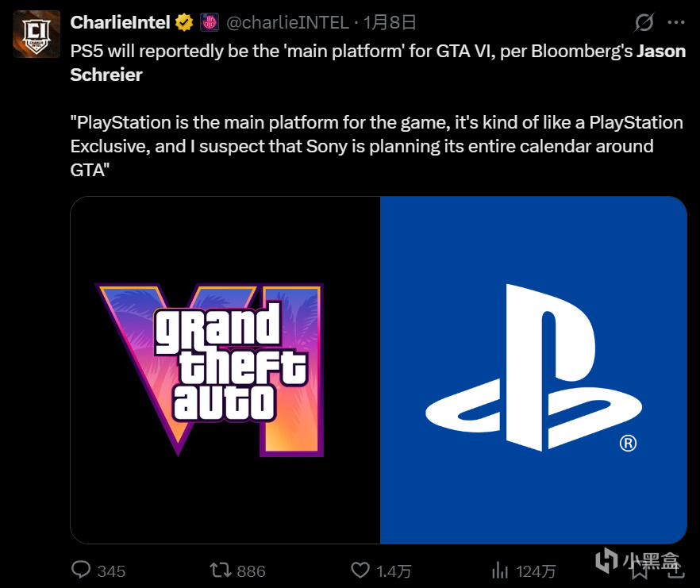
Task: Open the PlayStation logo image
Action: pyautogui.click(x=533, y=370)
